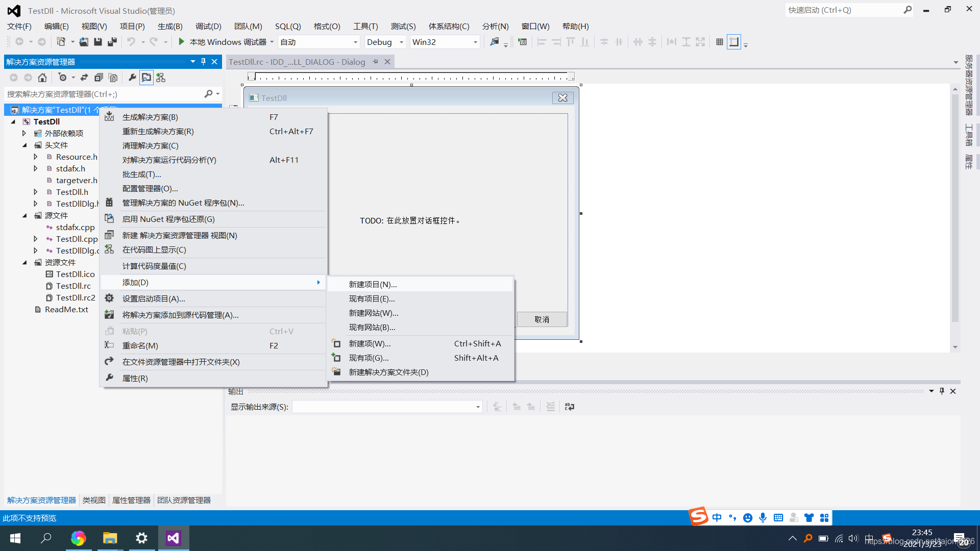Expand the Resource.h tree node

pos(36,157)
